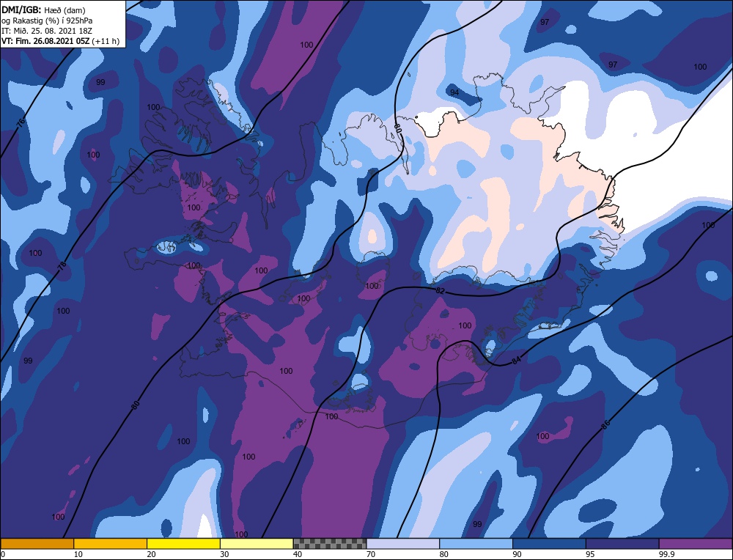Screen dimensions: 733x560
Task: Click the '94' humidity value label
Action: tap(454, 92)
